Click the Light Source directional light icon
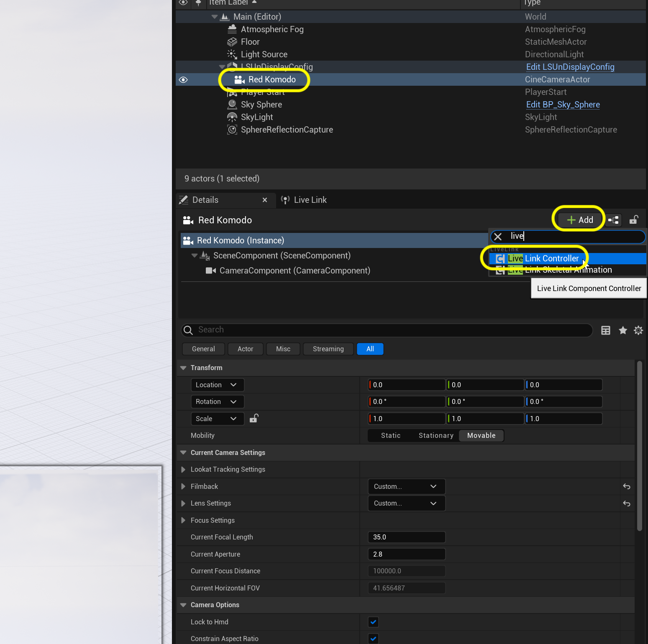Viewport: 648px width, 644px height. pyautogui.click(x=232, y=54)
